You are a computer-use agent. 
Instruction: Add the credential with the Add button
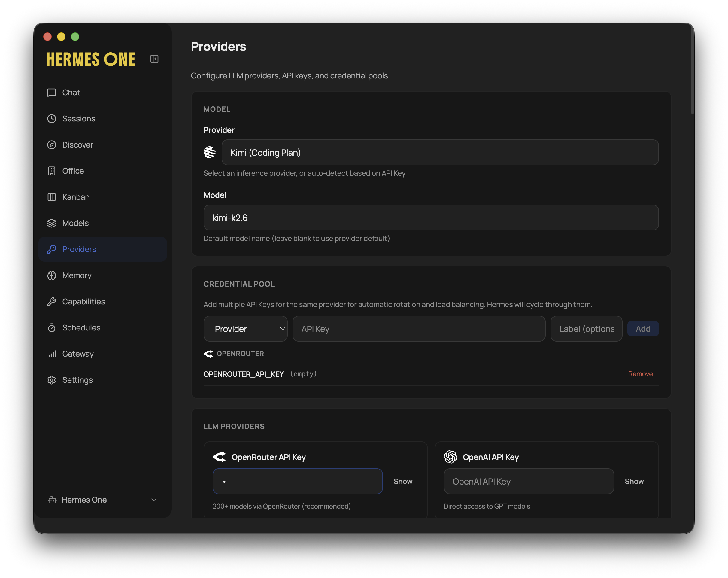(x=643, y=329)
